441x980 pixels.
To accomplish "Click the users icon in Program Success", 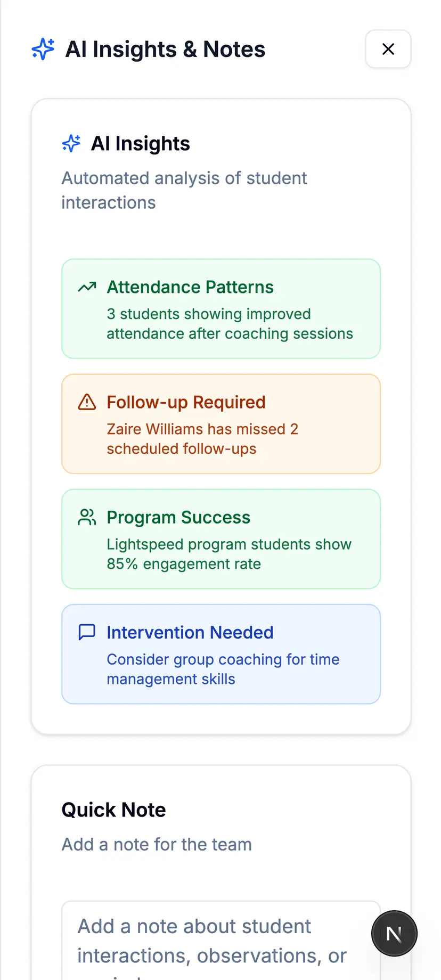I will coord(87,517).
